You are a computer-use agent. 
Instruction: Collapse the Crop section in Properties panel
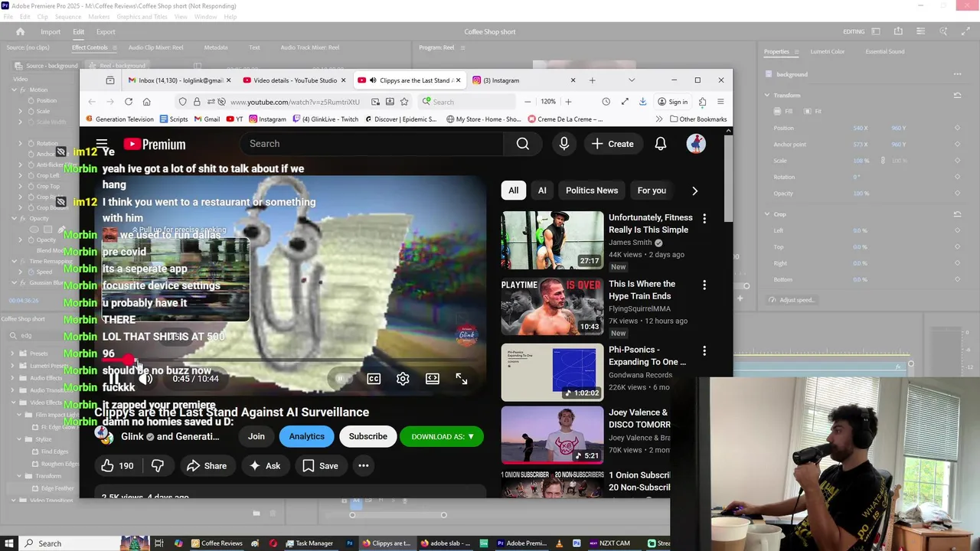767,214
